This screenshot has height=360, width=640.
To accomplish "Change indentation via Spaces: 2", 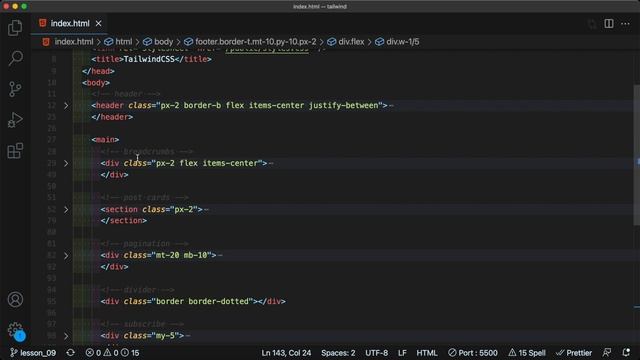I will [338, 353].
